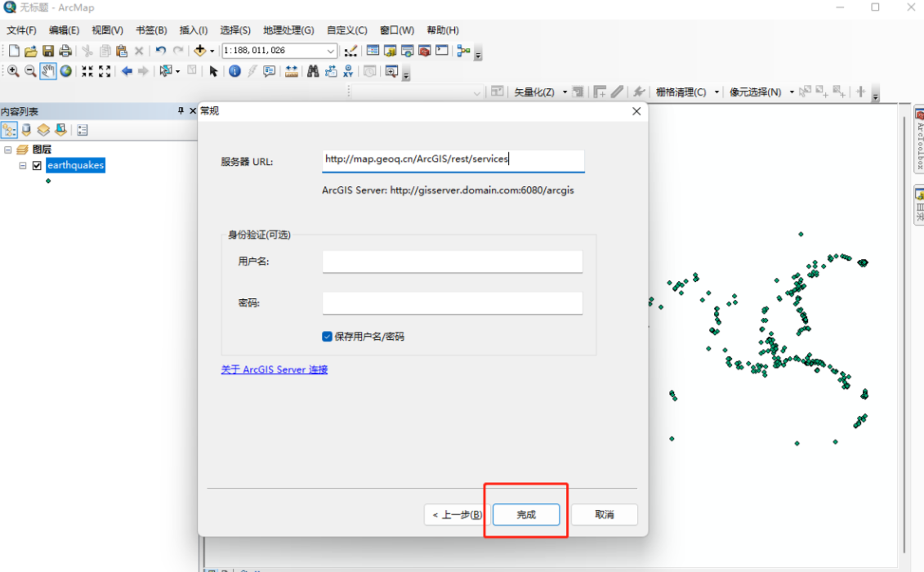Select the Zoom Out tool
This screenshot has width=924, height=572.
click(30, 71)
